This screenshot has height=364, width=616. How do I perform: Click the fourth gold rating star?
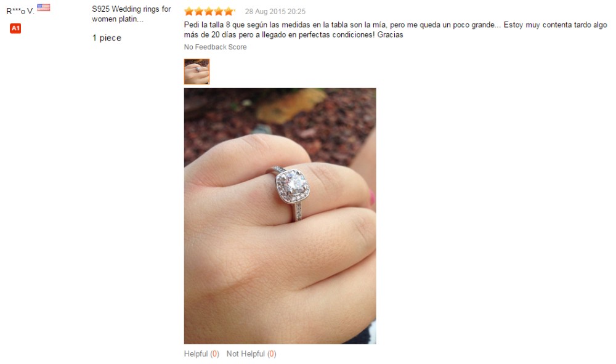[219, 11]
